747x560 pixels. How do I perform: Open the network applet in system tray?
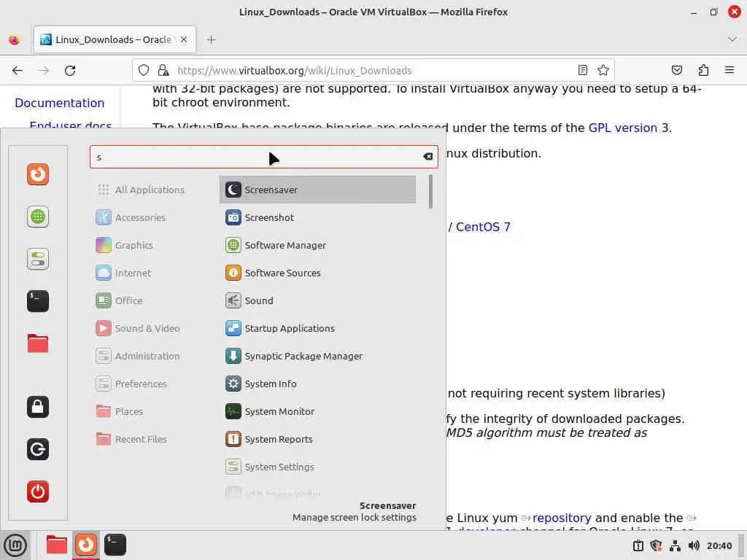675,545
